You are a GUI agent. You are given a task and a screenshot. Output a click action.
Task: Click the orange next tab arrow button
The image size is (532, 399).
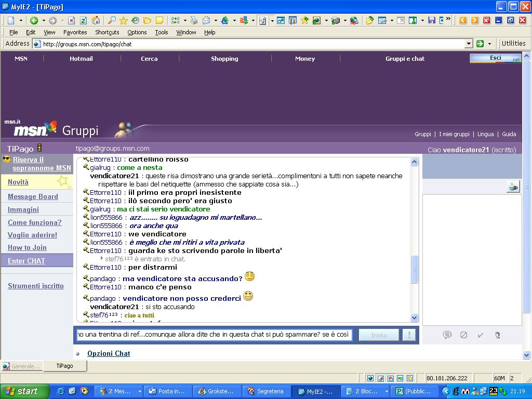click(x=475, y=20)
